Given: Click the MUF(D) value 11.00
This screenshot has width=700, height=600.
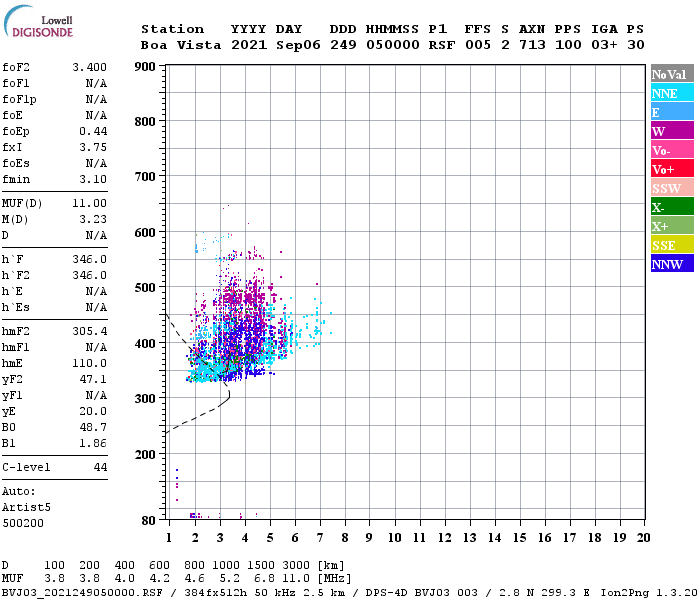Looking at the screenshot, I should (89, 203).
